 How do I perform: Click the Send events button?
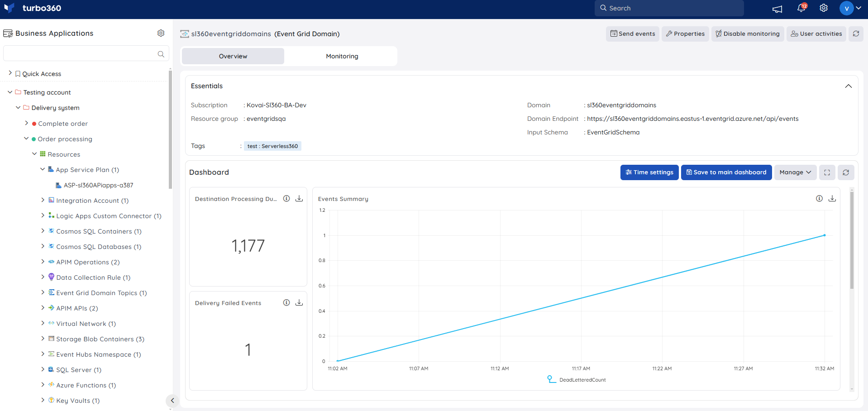click(x=632, y=34)
